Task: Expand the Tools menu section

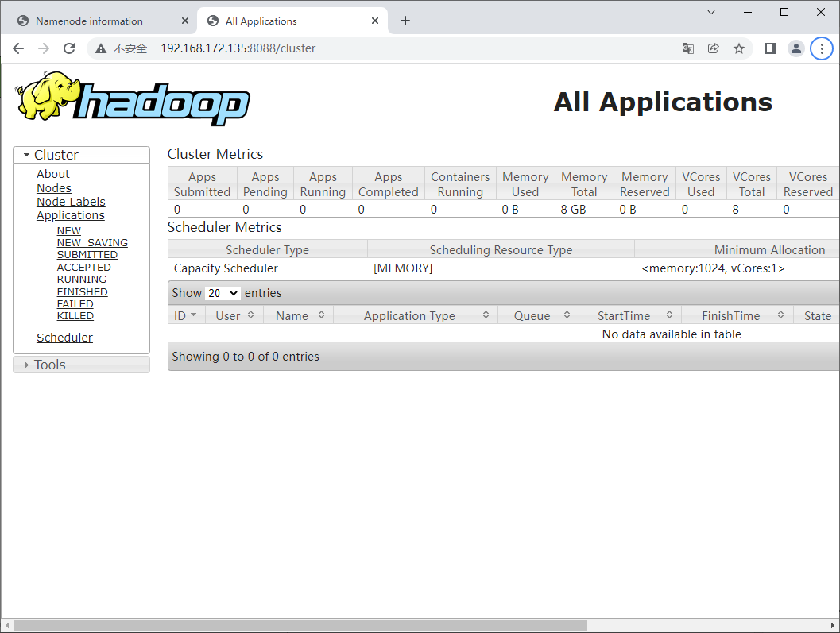Action: coord(81,365)
